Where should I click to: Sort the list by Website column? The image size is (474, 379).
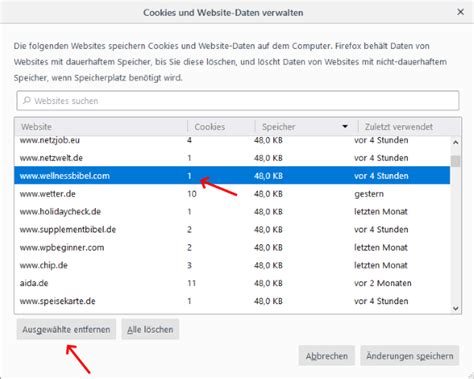click(101, 127)
